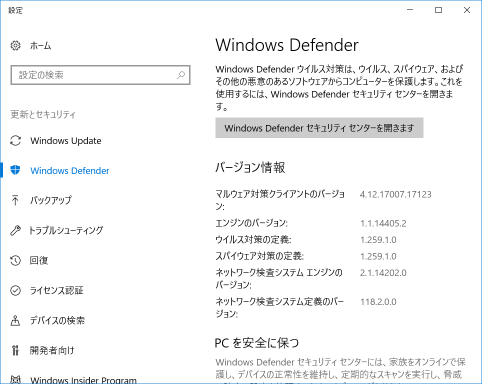Click the backup upward arrow icon
The width and height of the screenshot is (482, 384).
15,200
